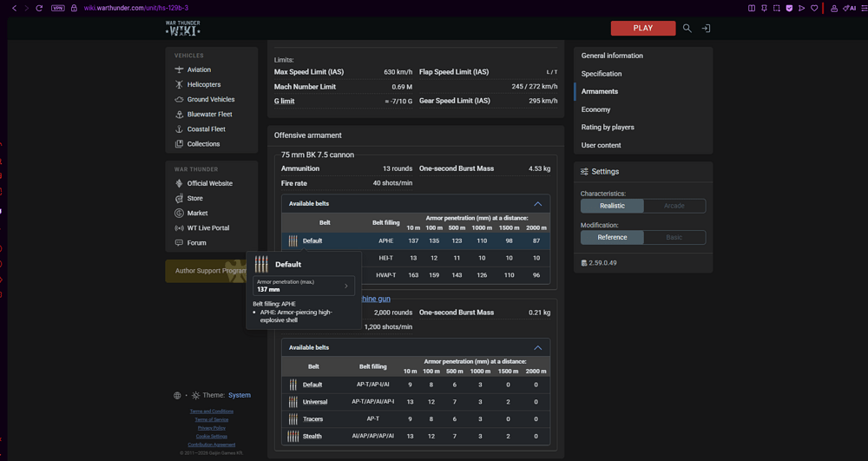Jump to General information section
The width and height of the screenshot is (868, 461).
(612, 56)
